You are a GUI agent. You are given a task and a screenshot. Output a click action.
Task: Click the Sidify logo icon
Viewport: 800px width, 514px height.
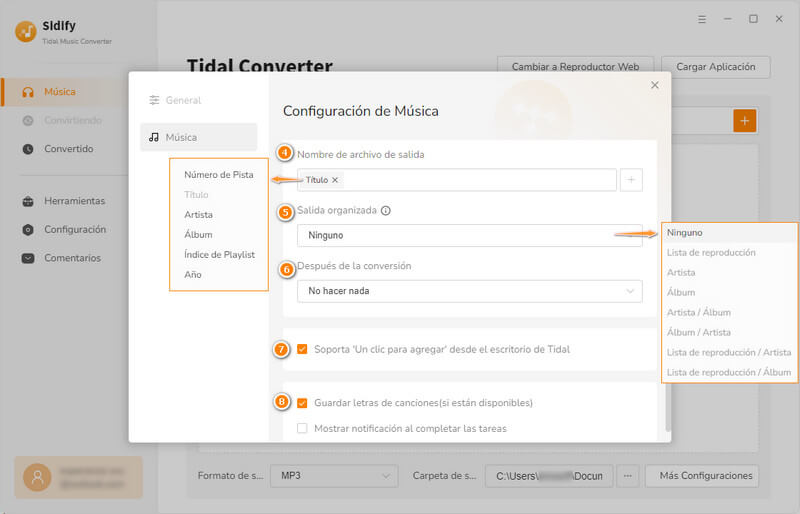coord(26,32)
